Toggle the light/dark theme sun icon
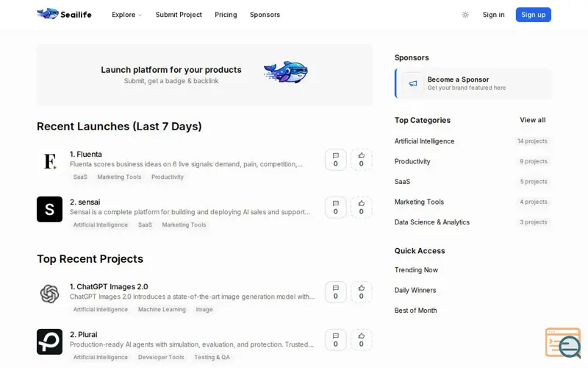Screen dimensions: 588x368 pos(465,15)
